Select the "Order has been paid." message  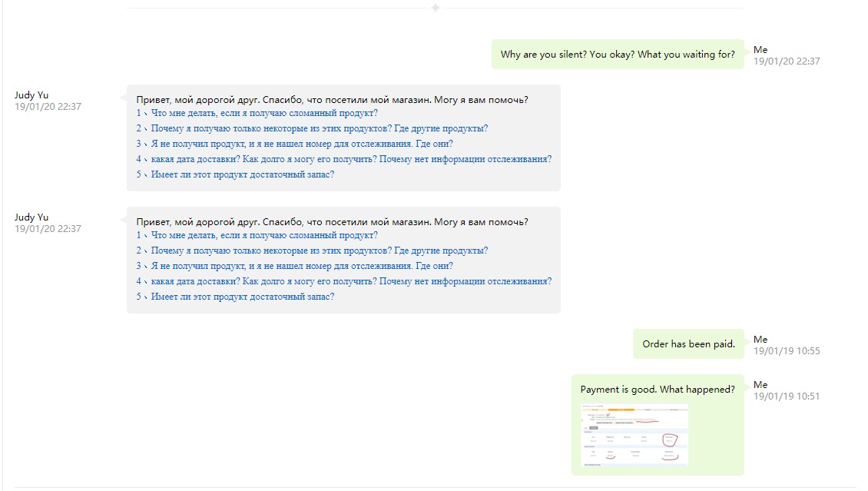click(688, 344)
